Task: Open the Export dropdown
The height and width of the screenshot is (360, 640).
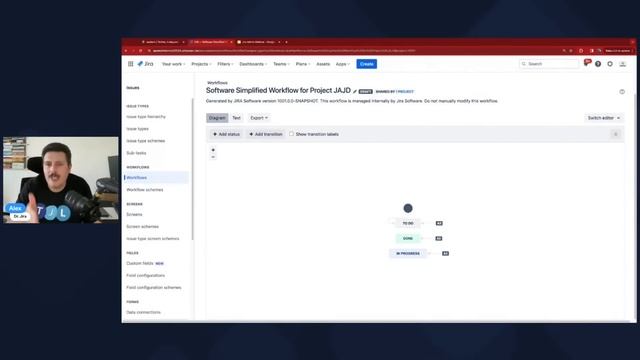Action: point(259,118)
